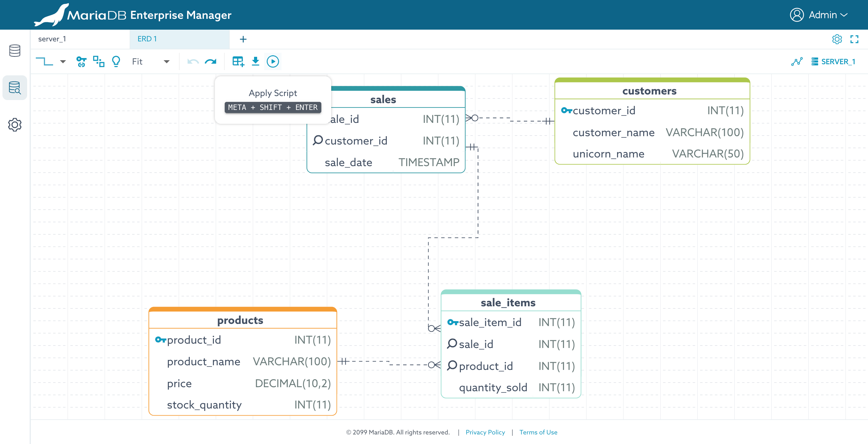This screenshot has width=868, height=444.
Task: Click the export download icon in toolbar
Action: point(255,61)
